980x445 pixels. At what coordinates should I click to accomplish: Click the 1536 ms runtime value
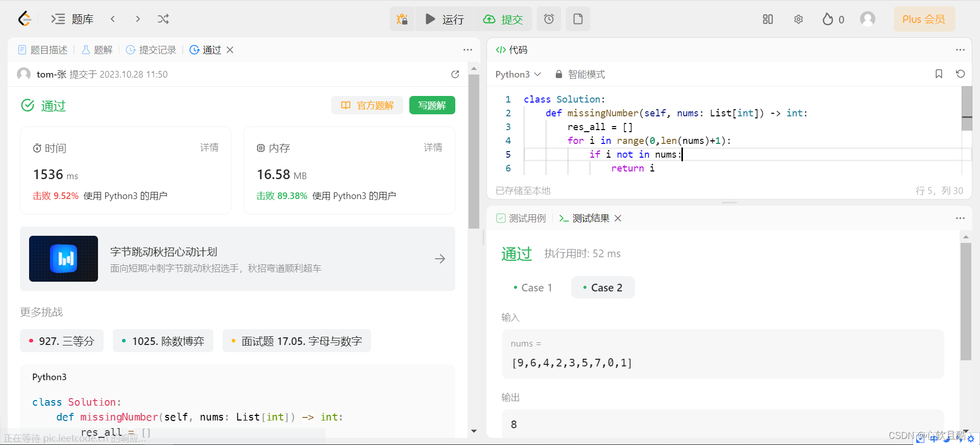[x=56, y=175]
